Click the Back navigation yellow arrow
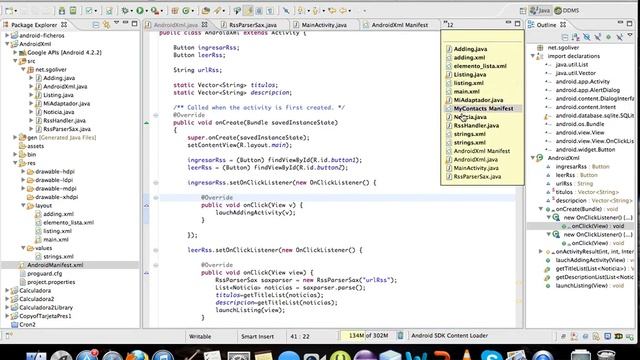Image resolution: width=640 pixels, height=360 pixels. pyautogui.click(x=333, y=11)
